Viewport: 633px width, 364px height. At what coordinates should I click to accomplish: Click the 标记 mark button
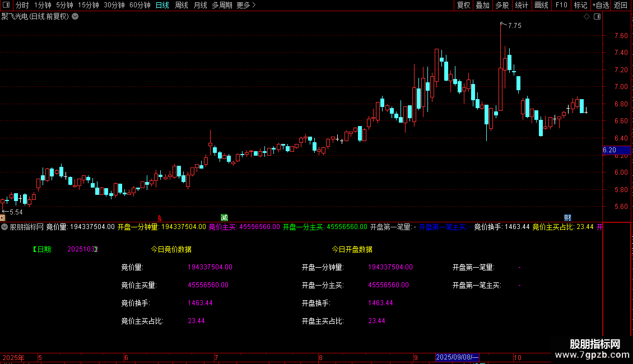pyautogui.click(x=580, y=5)
